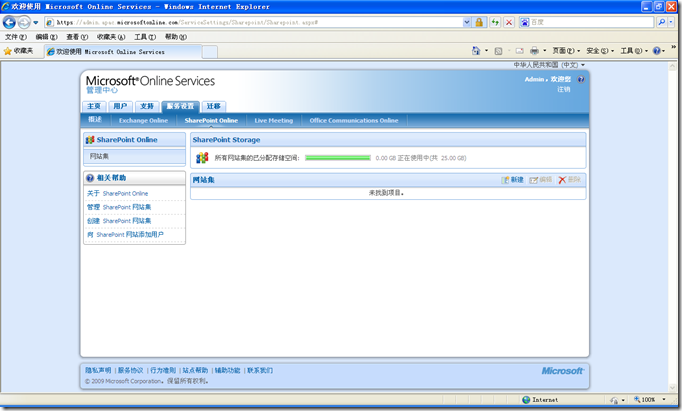Select the Office Communications Online sub-tab
682x411 pixels.
354,120
